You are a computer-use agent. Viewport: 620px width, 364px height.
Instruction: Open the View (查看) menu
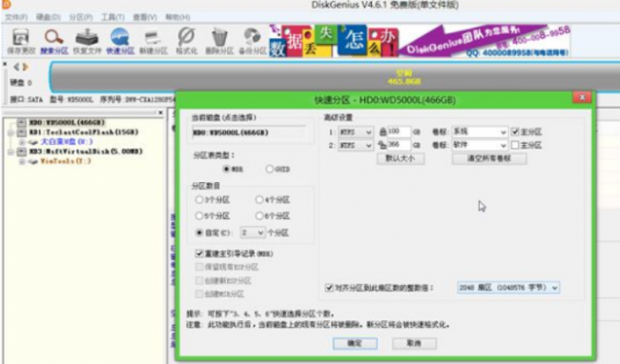coord(145,17)
